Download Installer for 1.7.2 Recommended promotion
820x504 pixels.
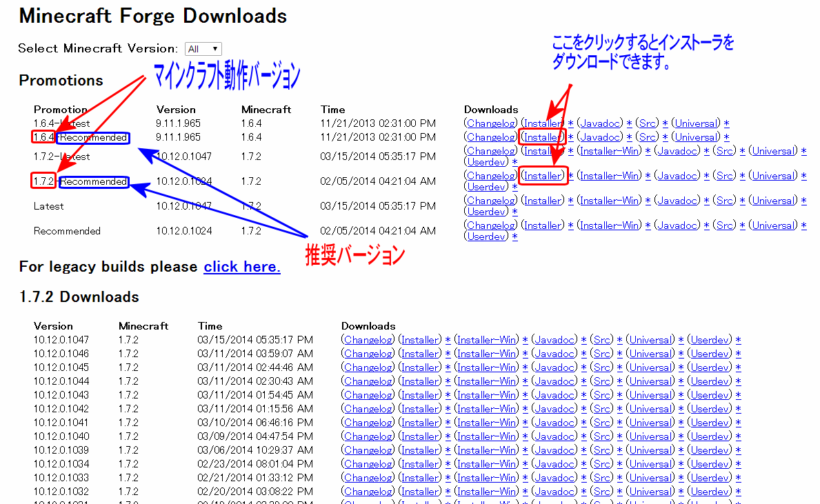pos(543,177)
